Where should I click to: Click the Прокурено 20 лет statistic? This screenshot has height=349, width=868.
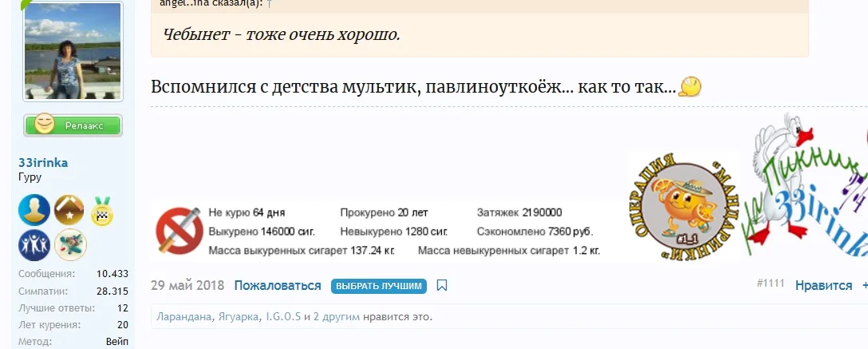coord(385,212)
